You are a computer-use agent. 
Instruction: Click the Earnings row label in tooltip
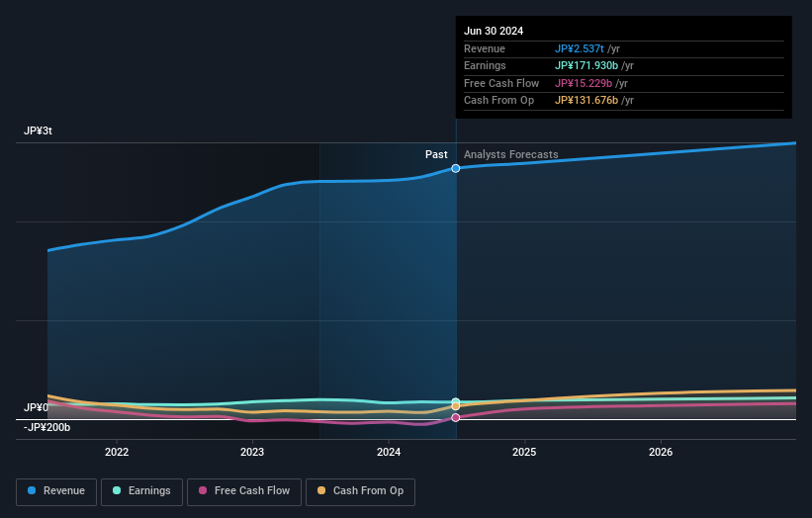click(485, 65)
